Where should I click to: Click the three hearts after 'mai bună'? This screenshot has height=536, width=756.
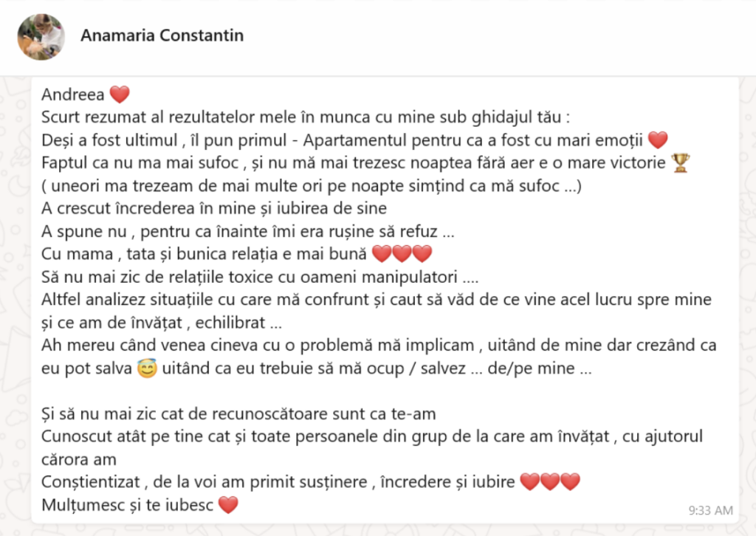point(402,255)
